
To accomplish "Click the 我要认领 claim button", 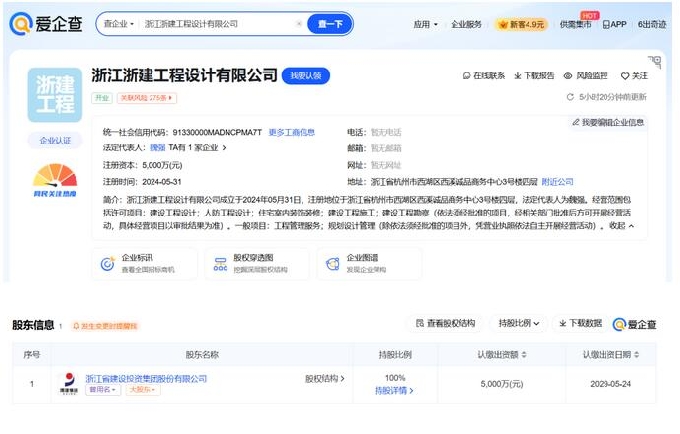I will pos(305,75).
